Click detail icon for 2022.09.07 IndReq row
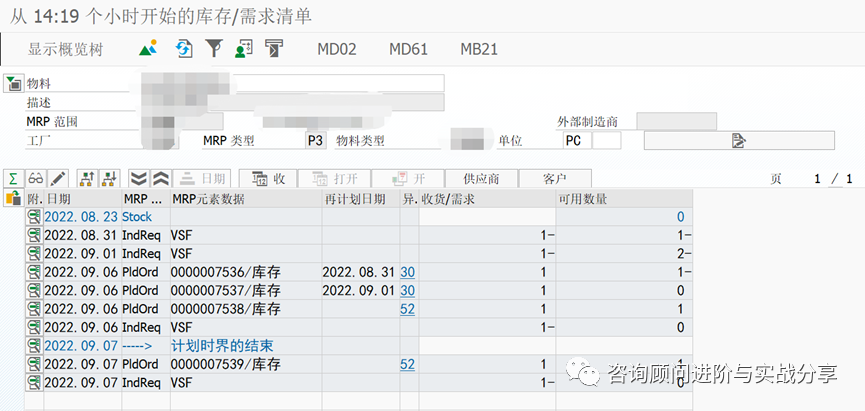The image size is (865, 411). [x=35, y=382]
